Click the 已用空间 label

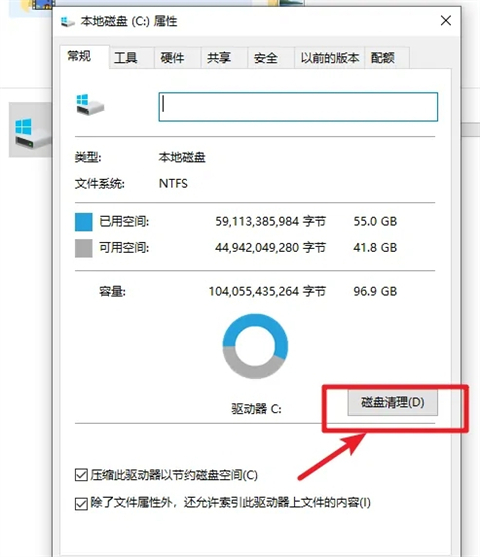click(x=124, y=222)
